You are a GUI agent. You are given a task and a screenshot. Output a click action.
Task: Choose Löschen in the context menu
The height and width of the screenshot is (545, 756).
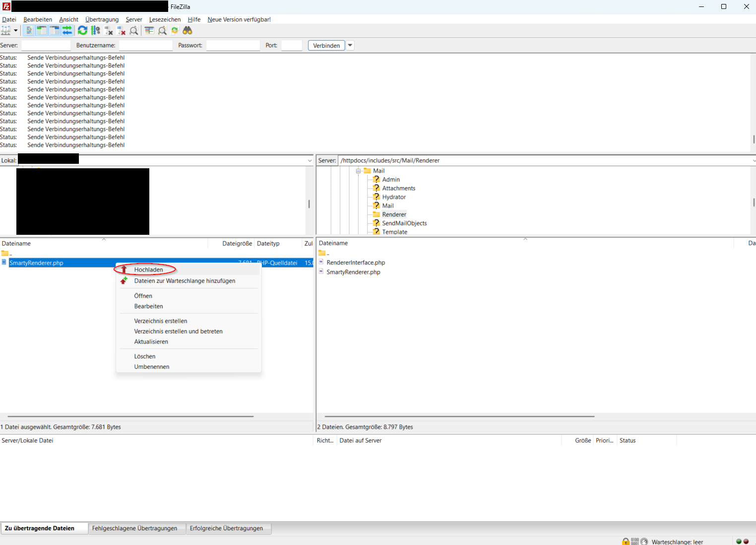tap(189, 356)
